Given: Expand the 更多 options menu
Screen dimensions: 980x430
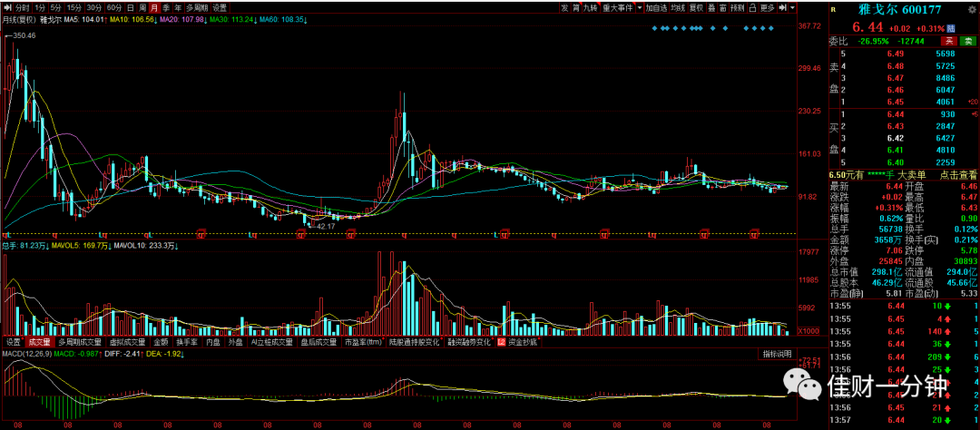Looking at the screenshot, I should pyautogui.click(x=768, y=8).
